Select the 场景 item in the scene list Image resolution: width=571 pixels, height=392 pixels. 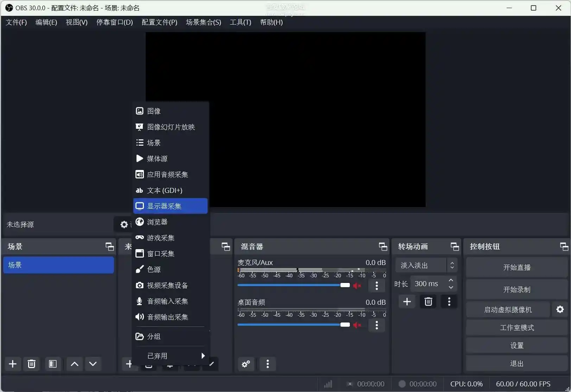pos(58,265)
